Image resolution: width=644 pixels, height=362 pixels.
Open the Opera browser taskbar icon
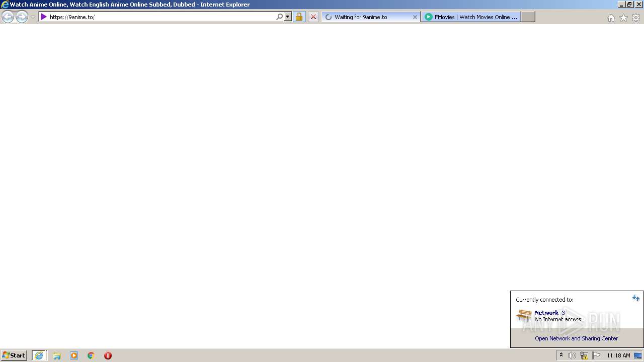click(108, 355)
